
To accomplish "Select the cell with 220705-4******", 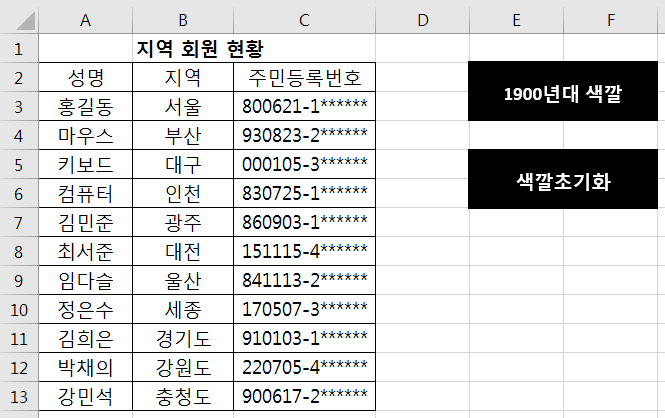I will (x=305, y=368).
